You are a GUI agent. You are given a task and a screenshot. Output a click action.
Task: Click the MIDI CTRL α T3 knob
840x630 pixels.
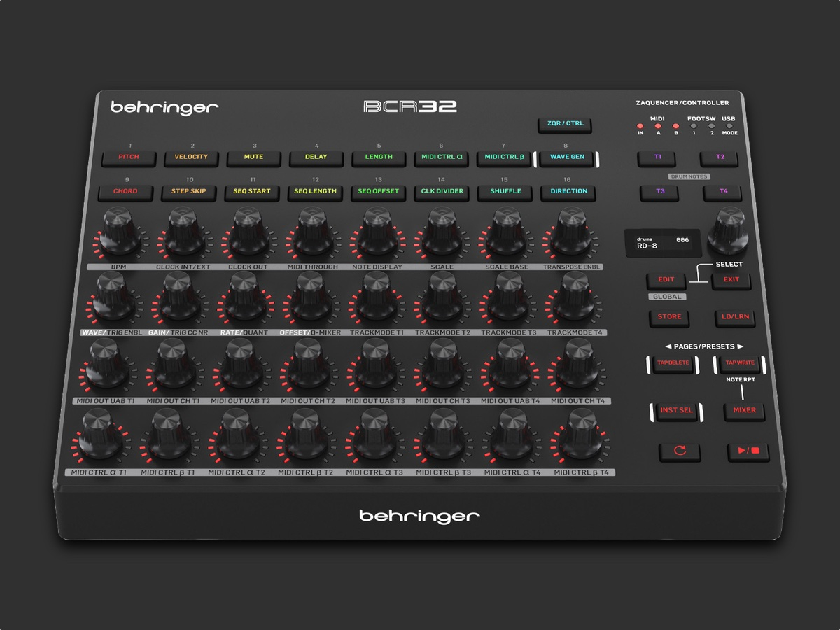click(374, 435)
